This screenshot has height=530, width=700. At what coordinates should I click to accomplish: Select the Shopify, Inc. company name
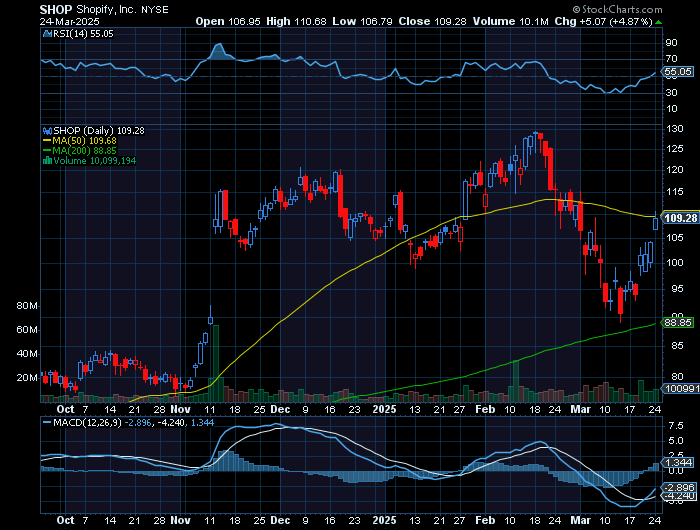pos(107,9)
